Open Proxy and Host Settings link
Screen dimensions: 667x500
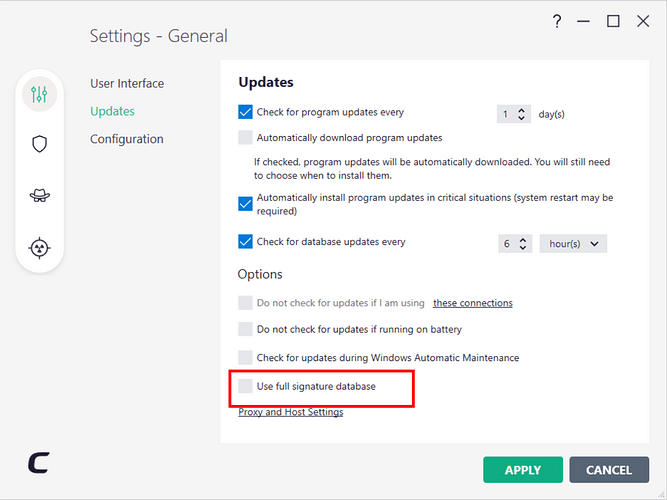(x=290, y=412)
